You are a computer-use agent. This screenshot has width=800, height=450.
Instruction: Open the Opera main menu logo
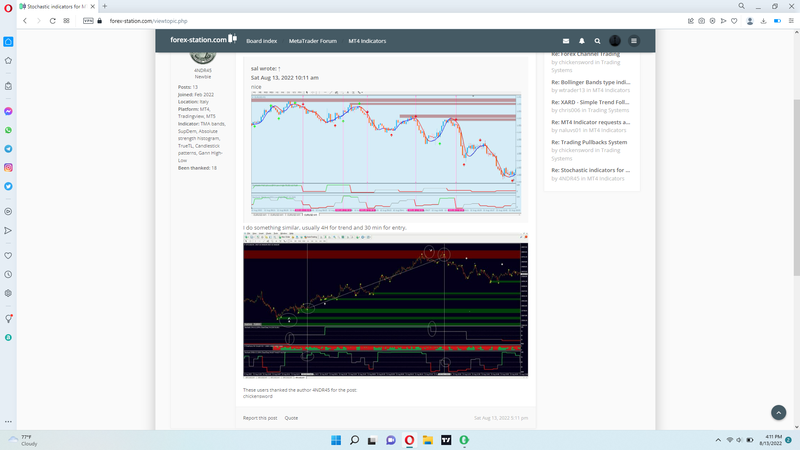8,8
